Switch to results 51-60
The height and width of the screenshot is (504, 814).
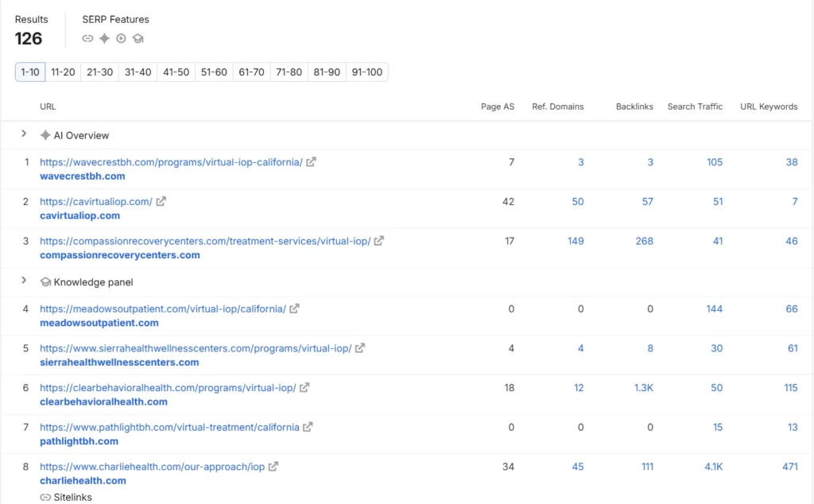(214, 72)
